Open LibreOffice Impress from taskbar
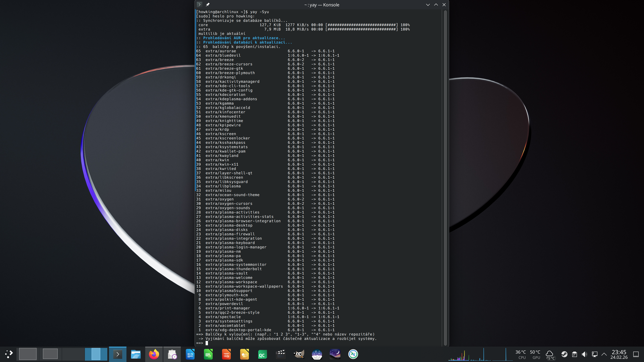The height and width of the screenshot is (362, 644). (x=226, y=354)
